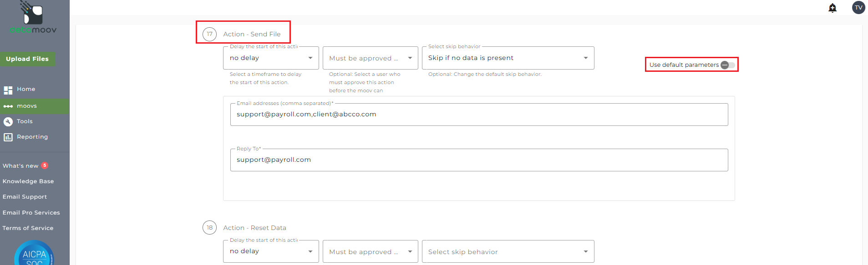The width and height of the screenshot is (868, 265).
Task: Click the Upload Files button
Action: 27,59
